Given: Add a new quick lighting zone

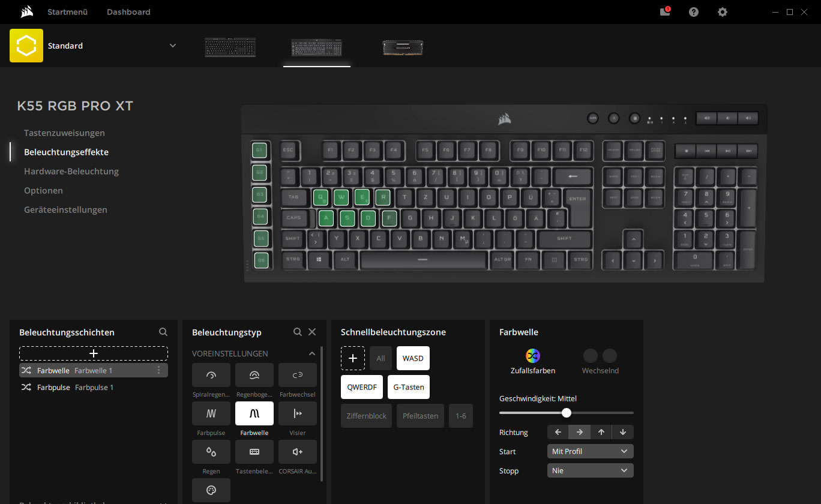Looking at the screenshot, I should pyautogui.click(x=353, y=358).
